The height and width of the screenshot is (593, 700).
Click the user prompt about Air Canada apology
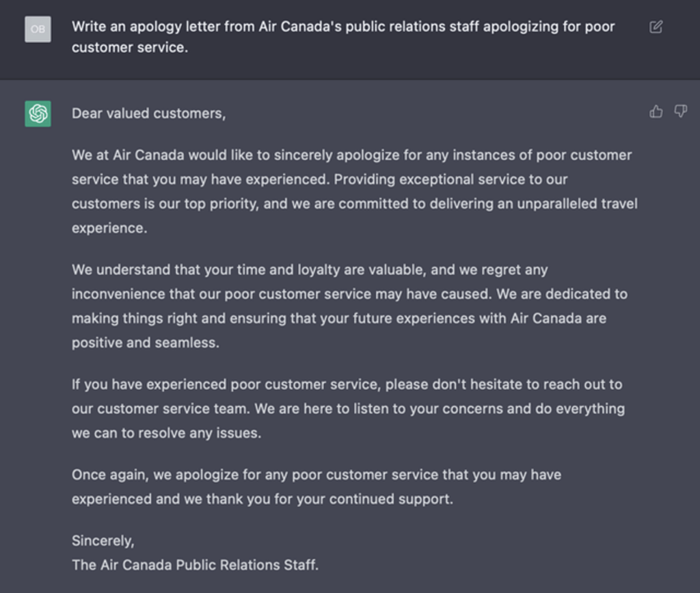(x=343, y=37)
